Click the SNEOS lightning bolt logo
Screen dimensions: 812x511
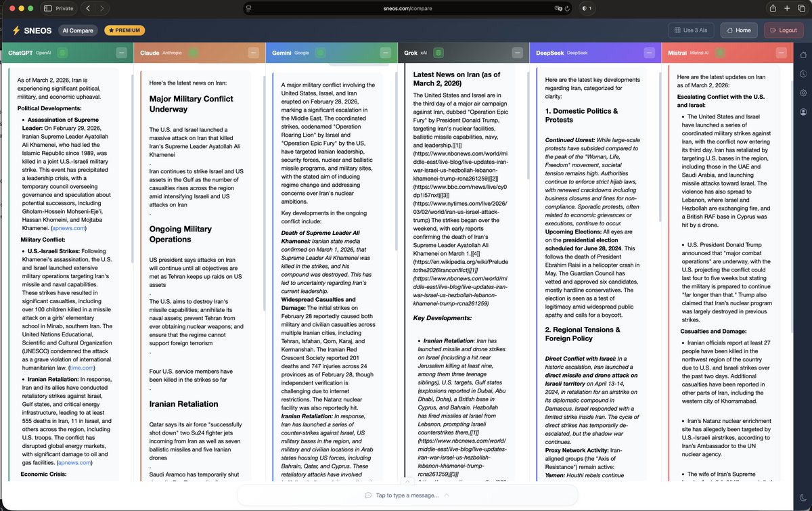[x=16, y=30]
